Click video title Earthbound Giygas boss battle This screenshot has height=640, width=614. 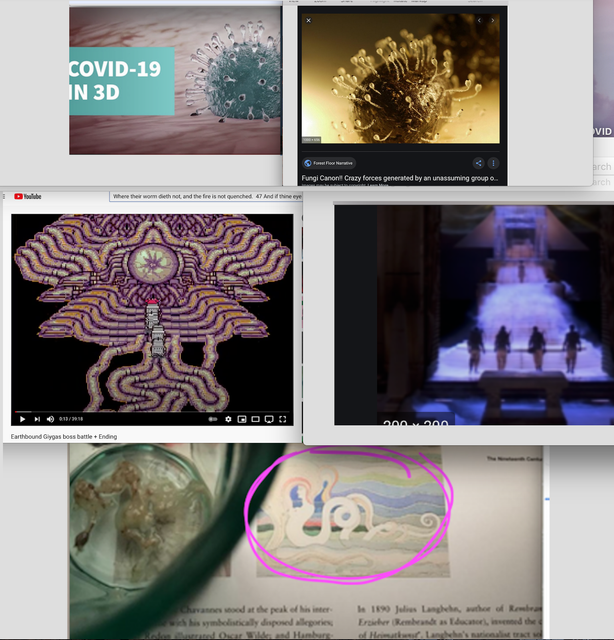(x=64, y=437)
